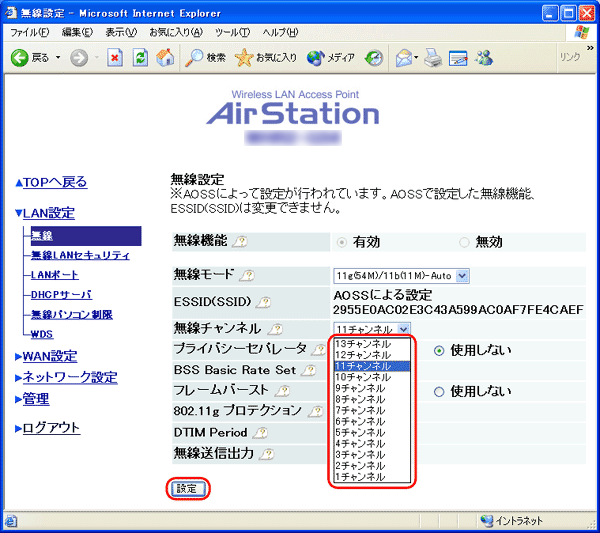This screenshot has width=600, height=533.
Task: Click help icon next to 802.11g プロテクション
Action: [315, 411]
